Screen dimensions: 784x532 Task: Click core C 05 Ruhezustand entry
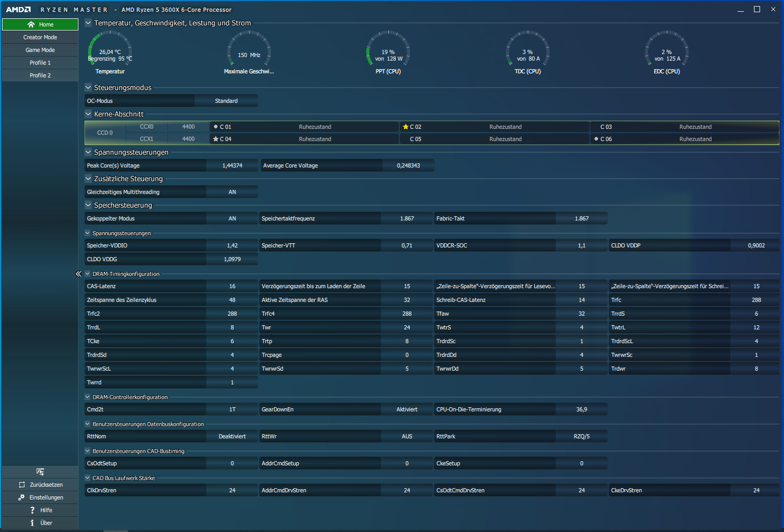tap(494, 139)
